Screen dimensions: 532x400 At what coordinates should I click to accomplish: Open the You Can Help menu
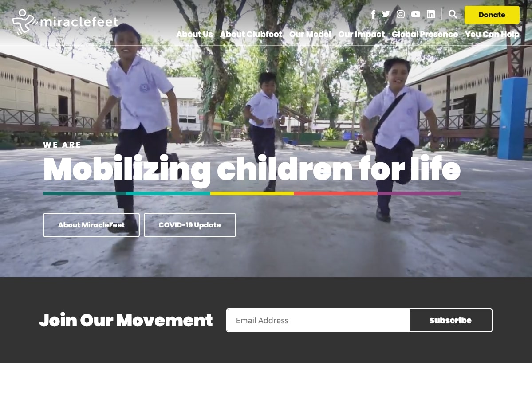click(x=492, y=35)
